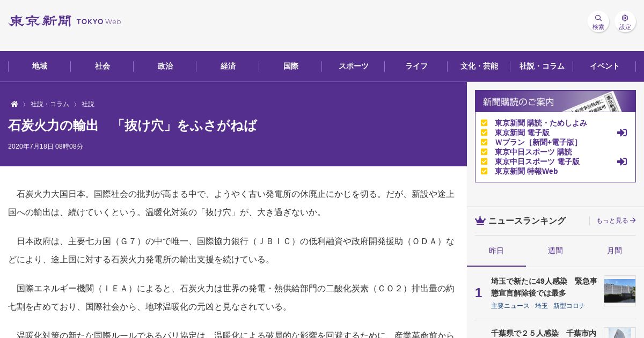Screen dimensions: 644x338
Task: Click the 新型コロナ tag link
Action: [569, 306]
